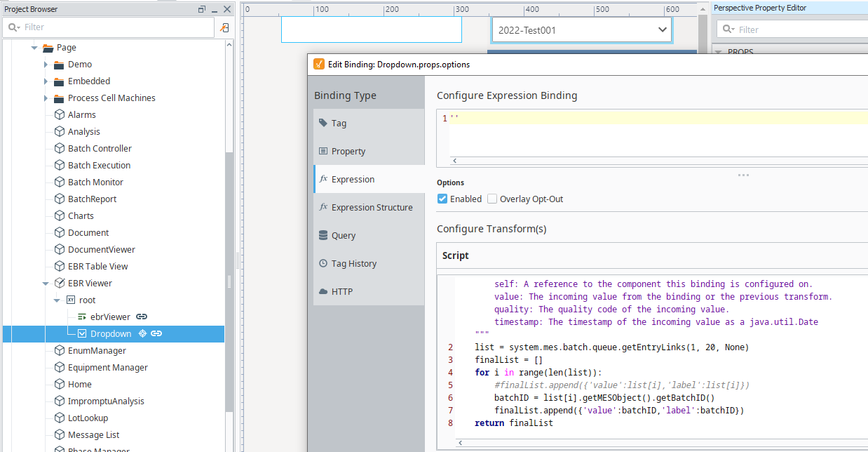Screen dimensions: 868x452
Task: Choose the Tag History binding type
Action: (x=353, y=263)
